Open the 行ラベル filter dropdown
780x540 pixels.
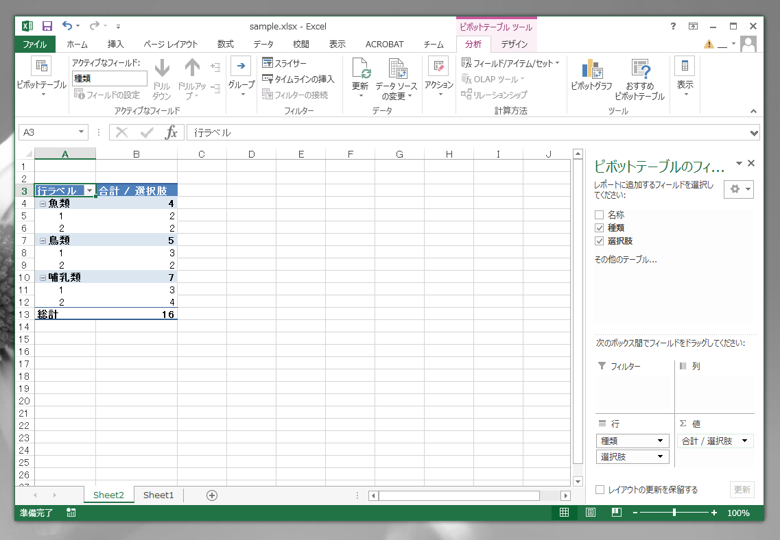point(90,190)
